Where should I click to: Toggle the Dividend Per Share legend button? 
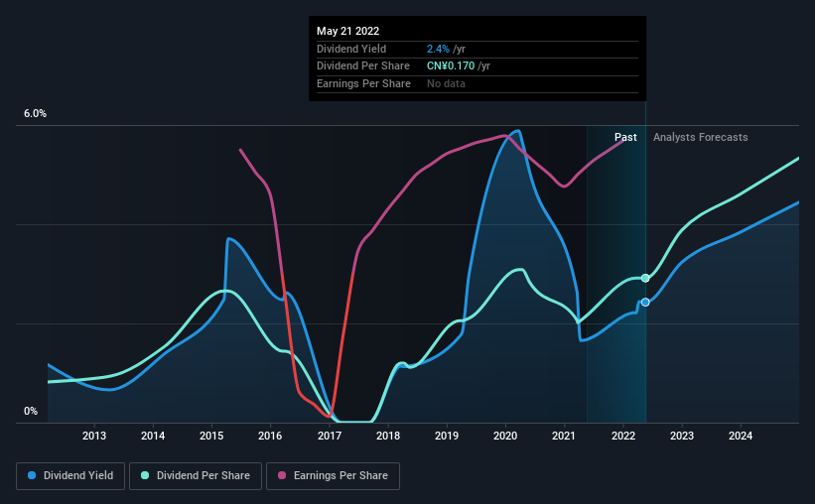196,476
